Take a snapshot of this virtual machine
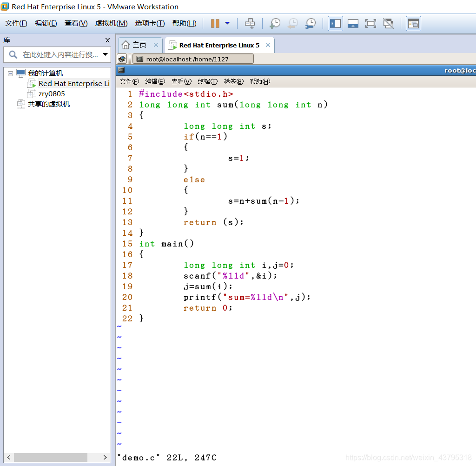 point(275,23)
